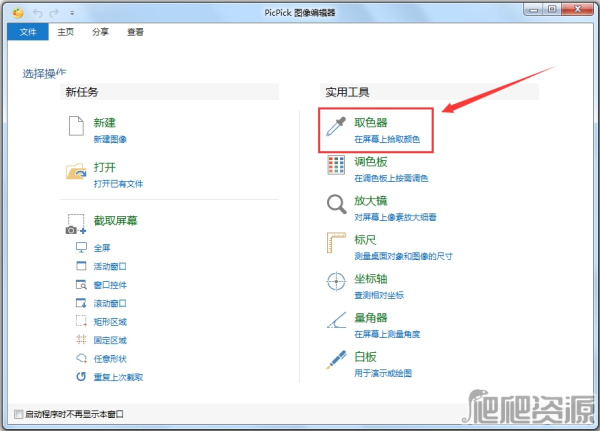600x431 pixels.
Task: Select 固定区域 capture option
Action: click(110, 340)
